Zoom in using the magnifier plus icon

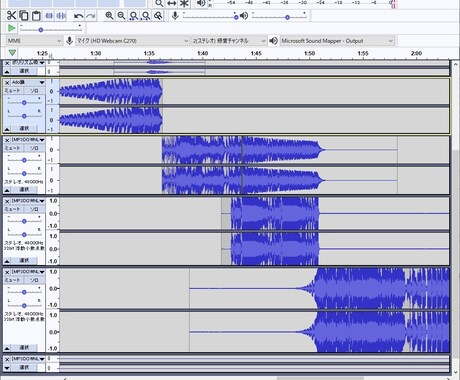pos(109,16)
